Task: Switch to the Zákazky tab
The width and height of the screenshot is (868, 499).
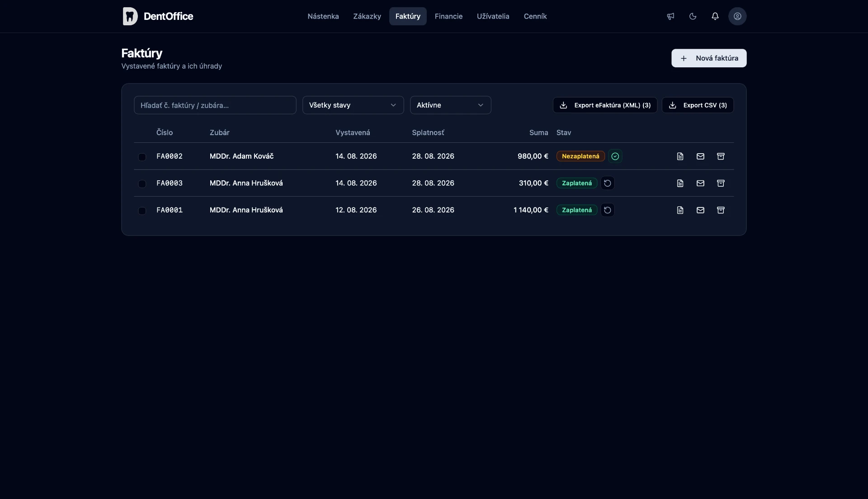Action: pyautogui.click(x=367, y=16)
